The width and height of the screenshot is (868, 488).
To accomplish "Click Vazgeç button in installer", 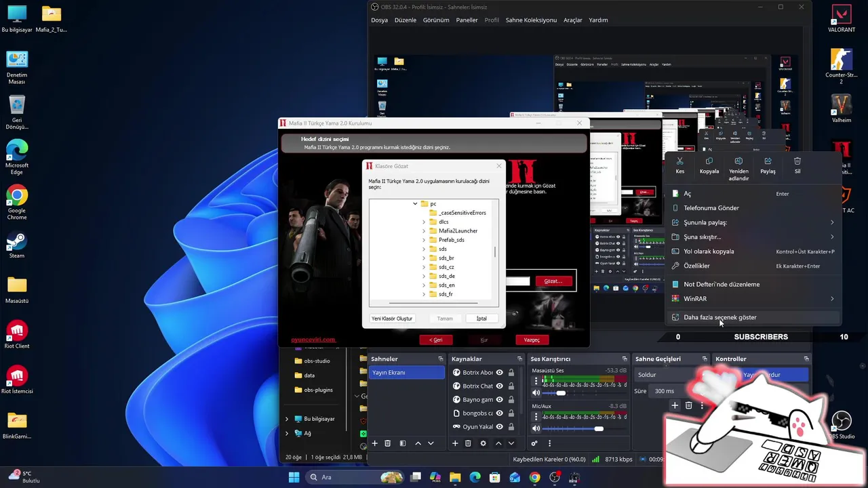I will coord(532,340).
